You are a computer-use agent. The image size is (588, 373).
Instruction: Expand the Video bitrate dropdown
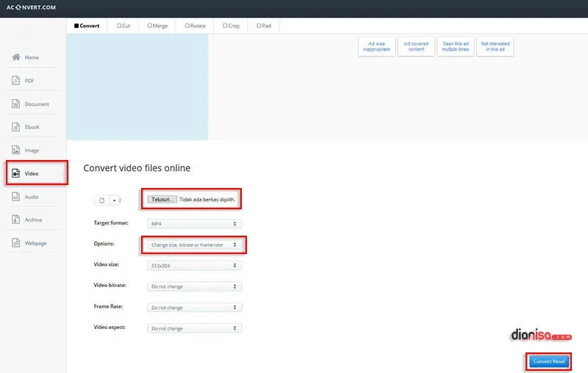click(x=194, y=286)
